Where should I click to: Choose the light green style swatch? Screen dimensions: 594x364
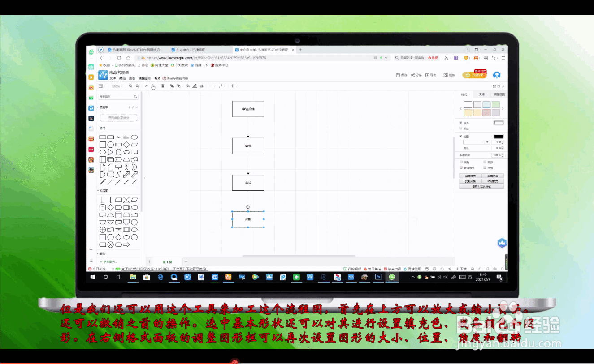click(x=496, y=104)
